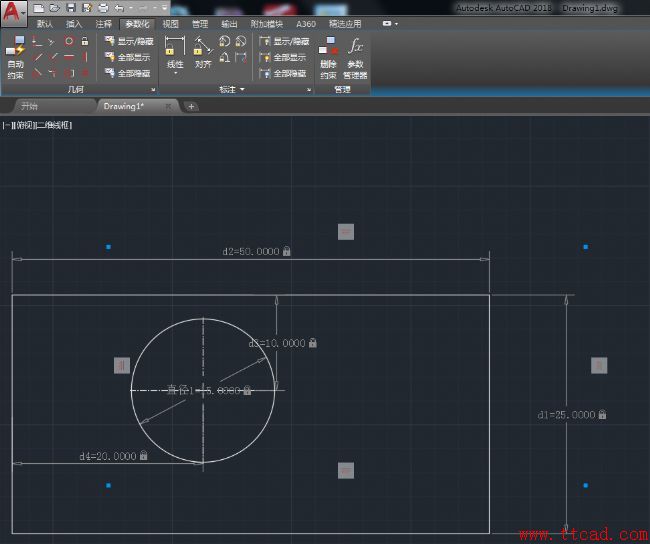This screenshot has height=544, width=650.
Task: Toggle dimensional constraints 显示/隐藏
Action: click(x=284, y=41)
